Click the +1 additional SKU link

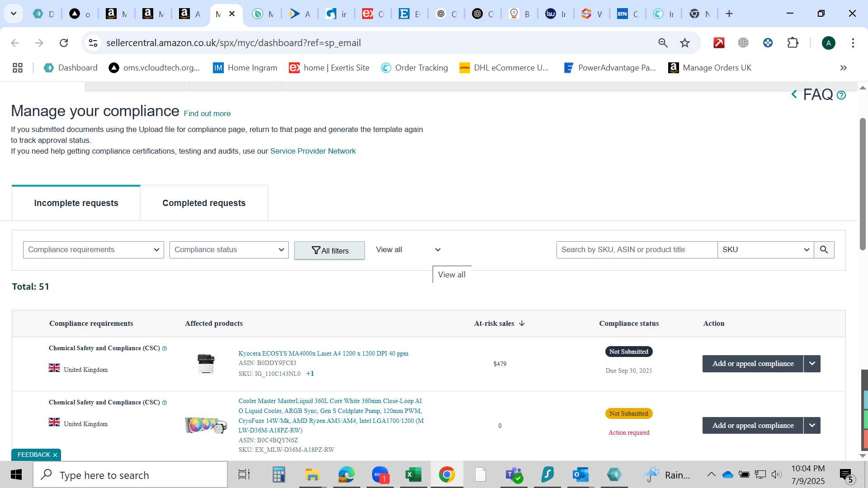coord(310,374)
